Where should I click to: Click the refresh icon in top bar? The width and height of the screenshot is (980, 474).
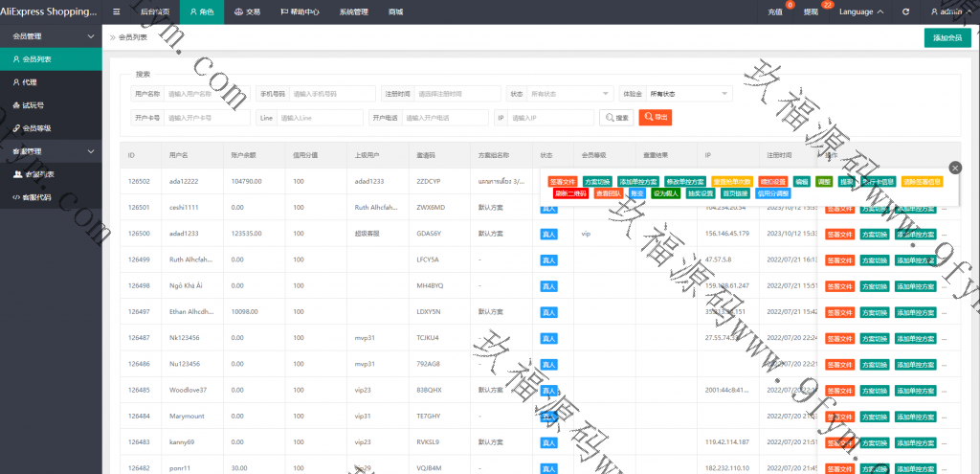905,11
